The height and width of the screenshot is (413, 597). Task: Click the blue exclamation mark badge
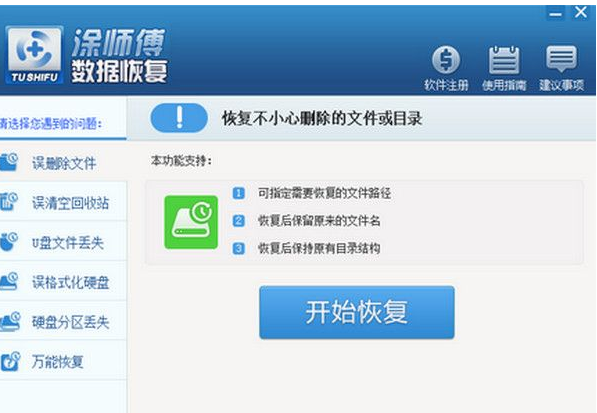click(x=179, y=118)
